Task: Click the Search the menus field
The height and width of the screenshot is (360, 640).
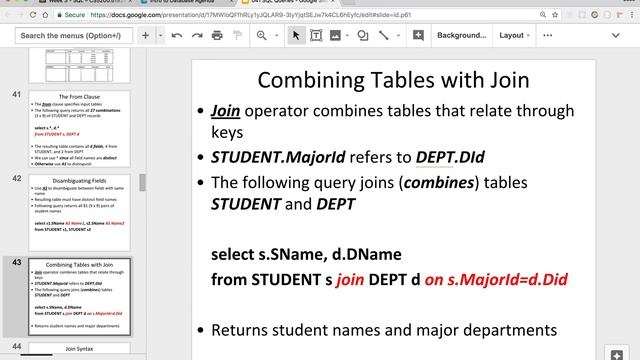Action: click(x=74, y=36)
